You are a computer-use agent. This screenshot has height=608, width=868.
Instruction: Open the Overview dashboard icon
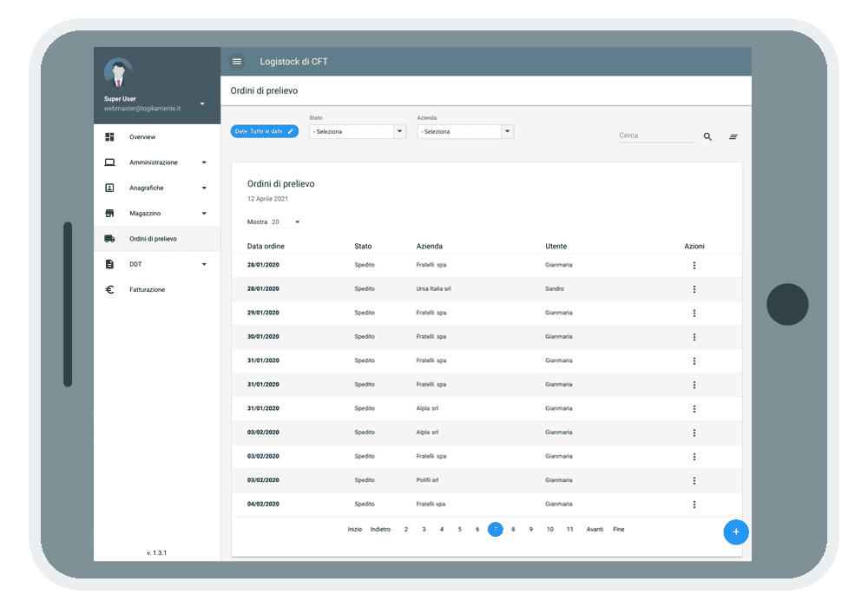coord(109,136)
